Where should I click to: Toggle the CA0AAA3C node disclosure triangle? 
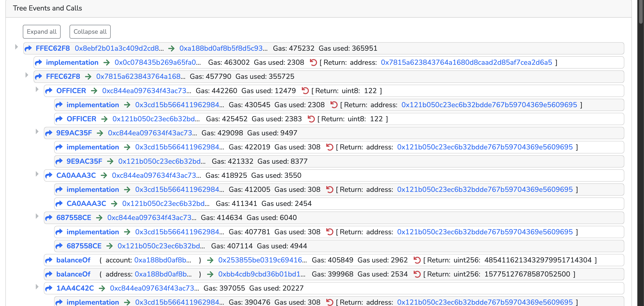coord(37,174)
